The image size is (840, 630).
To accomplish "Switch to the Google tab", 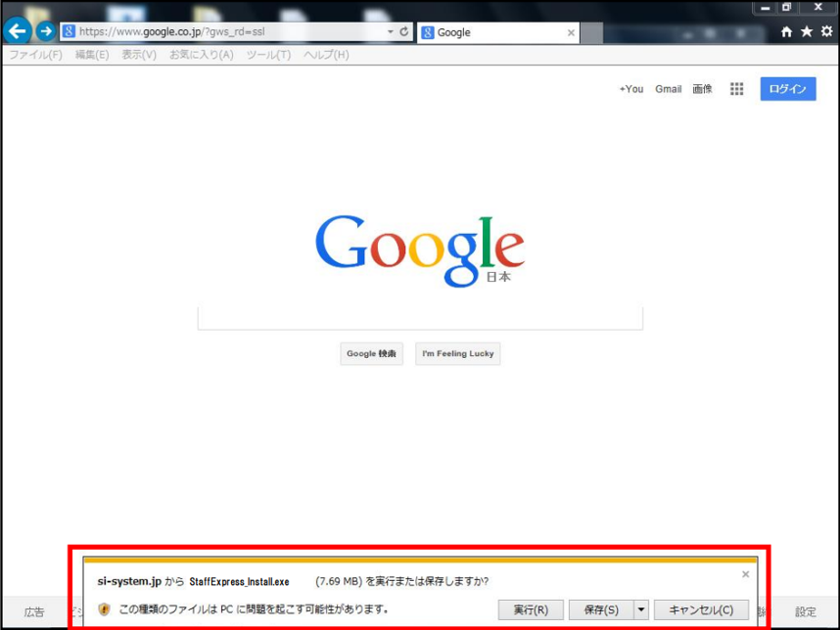I will (497, 32).
